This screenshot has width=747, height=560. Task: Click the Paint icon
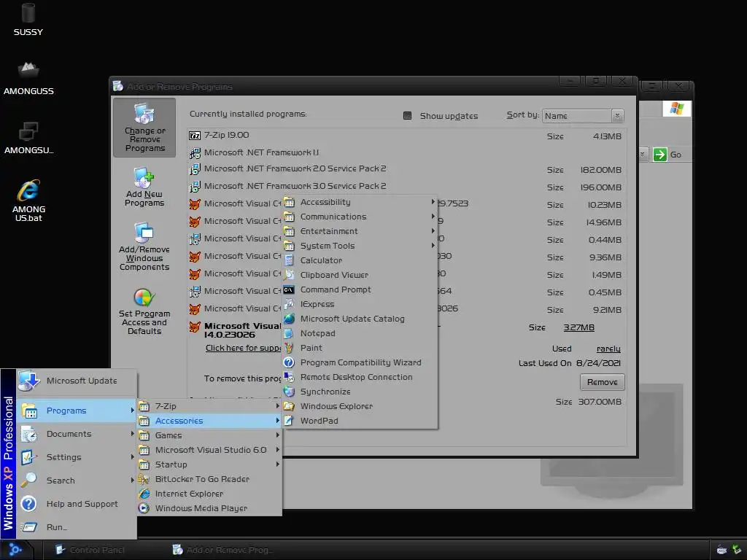pos(289,348)
